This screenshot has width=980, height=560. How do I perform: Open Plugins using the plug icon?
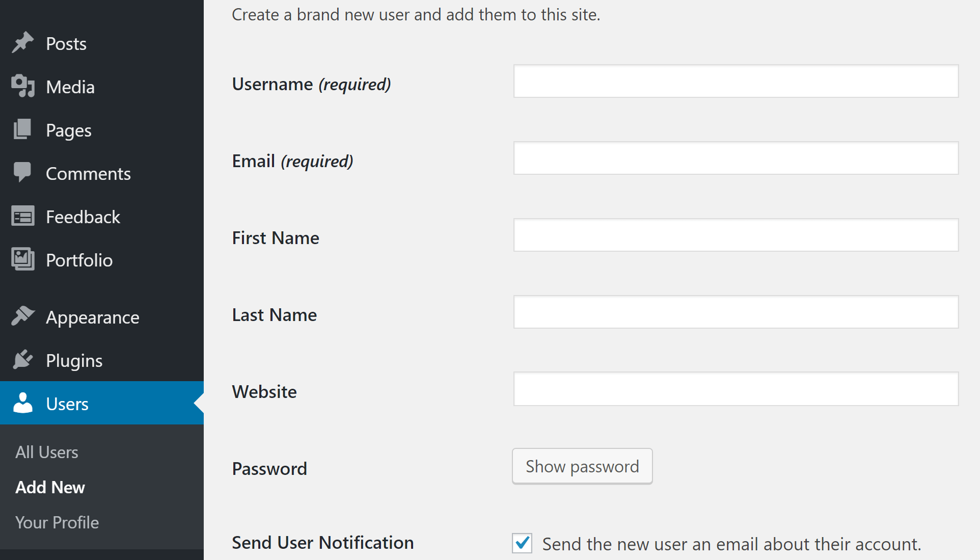coord(22,360)
